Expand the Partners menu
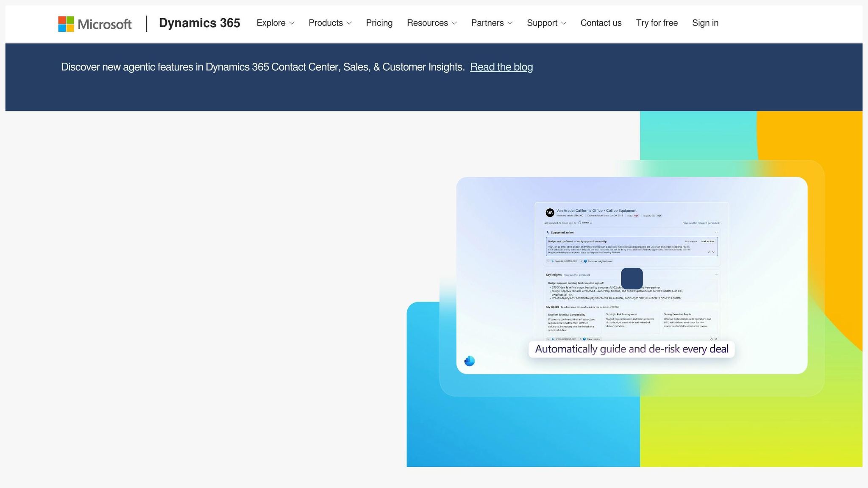This screenshot has width=868, height=488. pyautogui.click(x=492, y=23)
